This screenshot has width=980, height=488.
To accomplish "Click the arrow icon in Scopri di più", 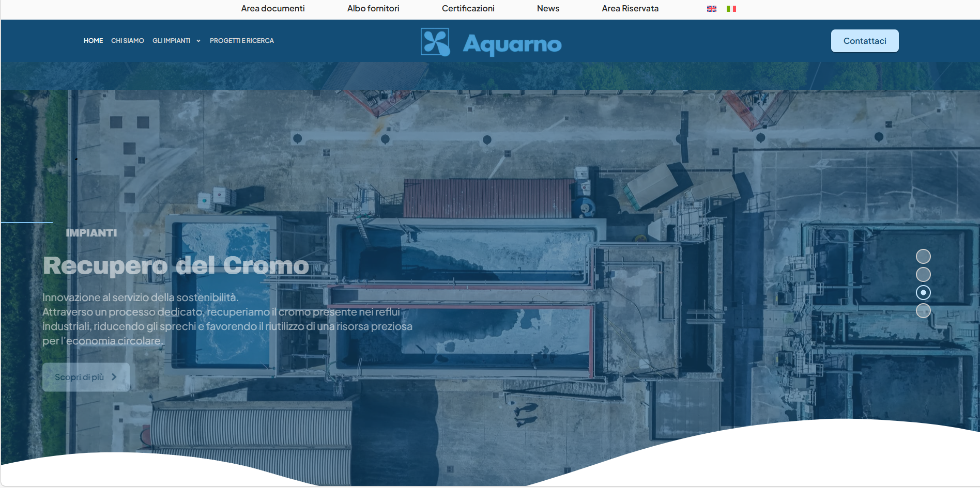I will tap(114, 377).
